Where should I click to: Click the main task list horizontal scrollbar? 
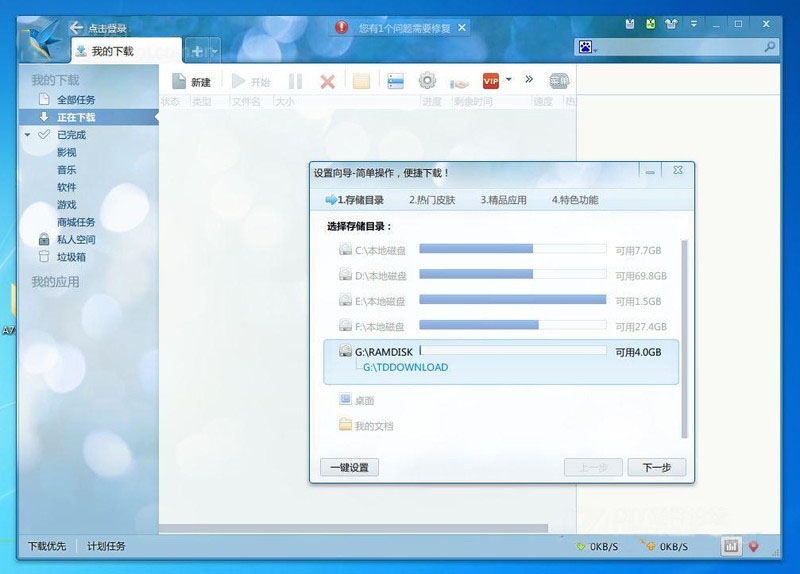point(354,528)
